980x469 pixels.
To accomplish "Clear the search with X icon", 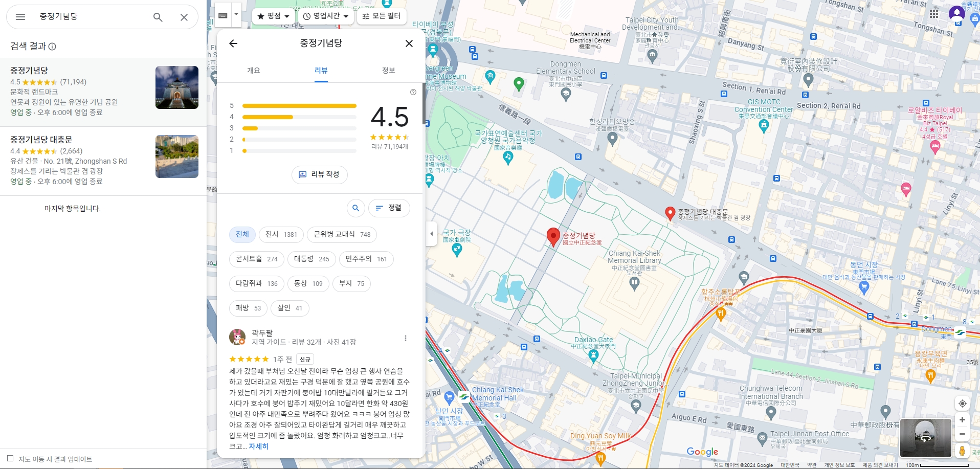I will coord(184,17).
